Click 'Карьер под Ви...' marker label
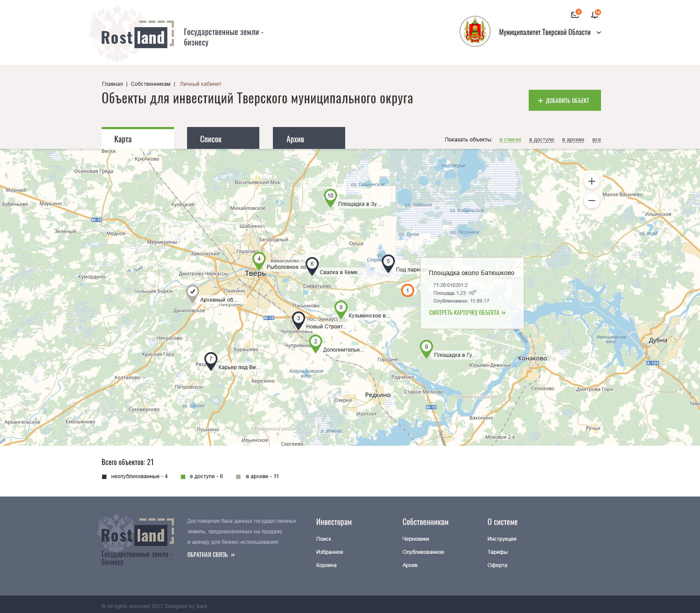The image size is (700, 613). pos(239,367)
